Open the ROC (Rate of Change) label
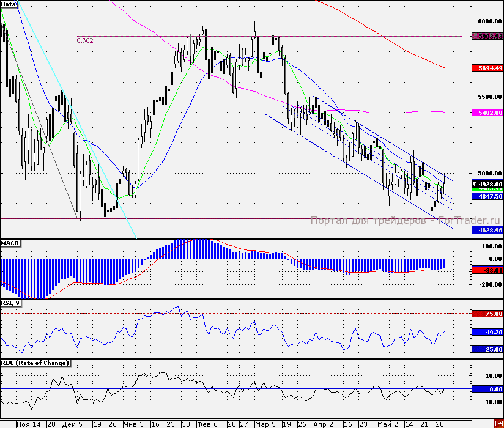 35,363
